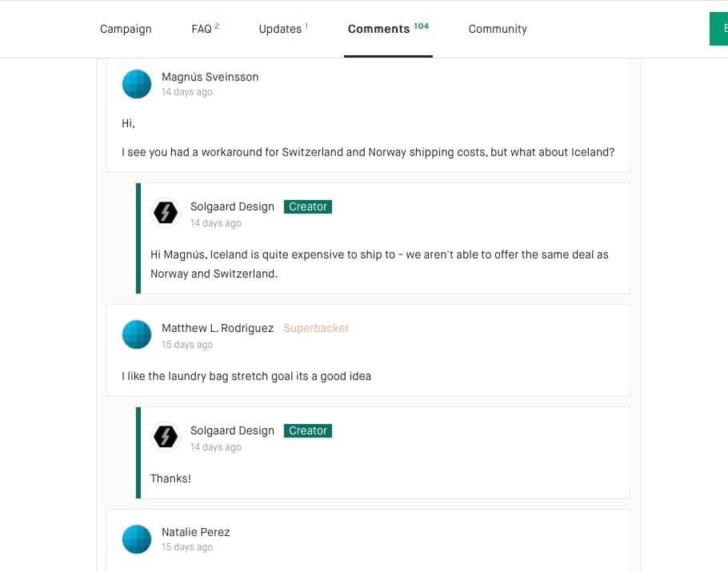This screenshot has height=572, width=728.
Task: Open the Campaign tab
Action: 126,29
